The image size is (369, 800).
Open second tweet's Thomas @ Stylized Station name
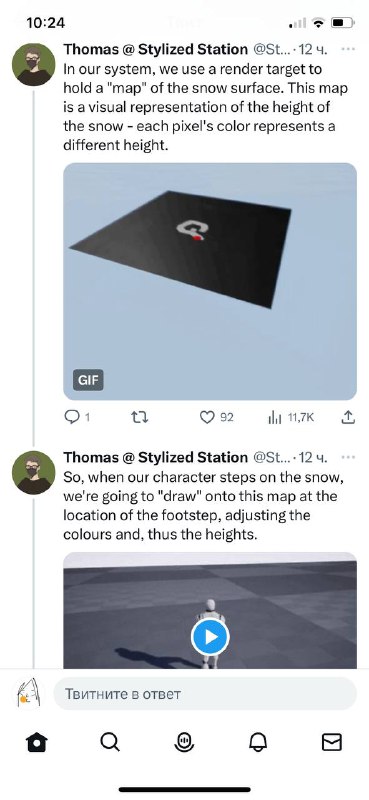(156, 457)
